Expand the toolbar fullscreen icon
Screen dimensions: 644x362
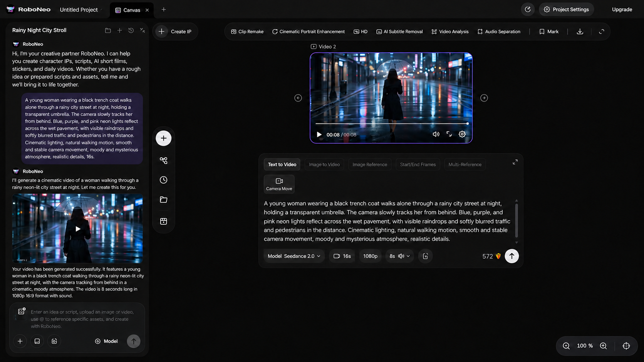(602, 32)
